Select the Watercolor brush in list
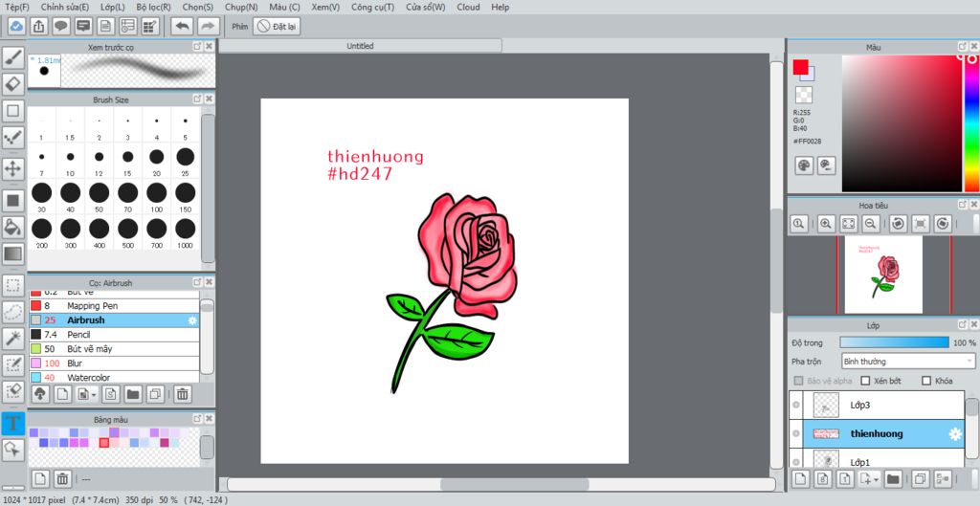The width and height of the screenshot is (980, 506). [114, 377]
